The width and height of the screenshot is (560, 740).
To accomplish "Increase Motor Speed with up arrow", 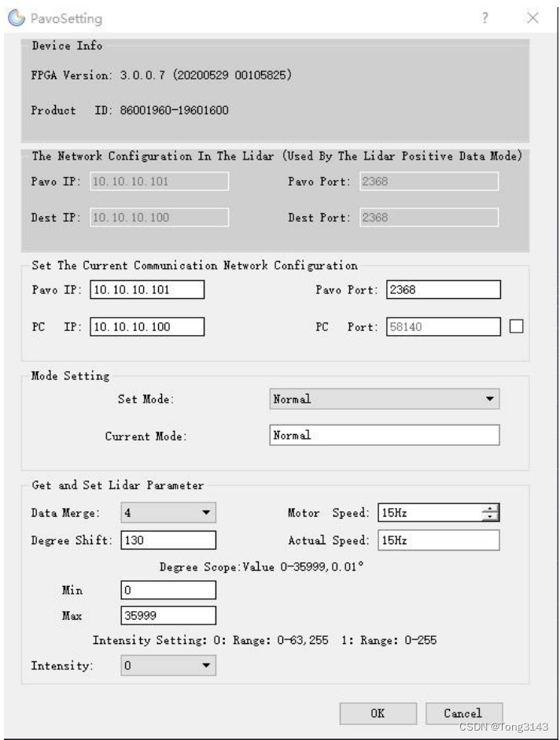I will (x=490, y=508).
